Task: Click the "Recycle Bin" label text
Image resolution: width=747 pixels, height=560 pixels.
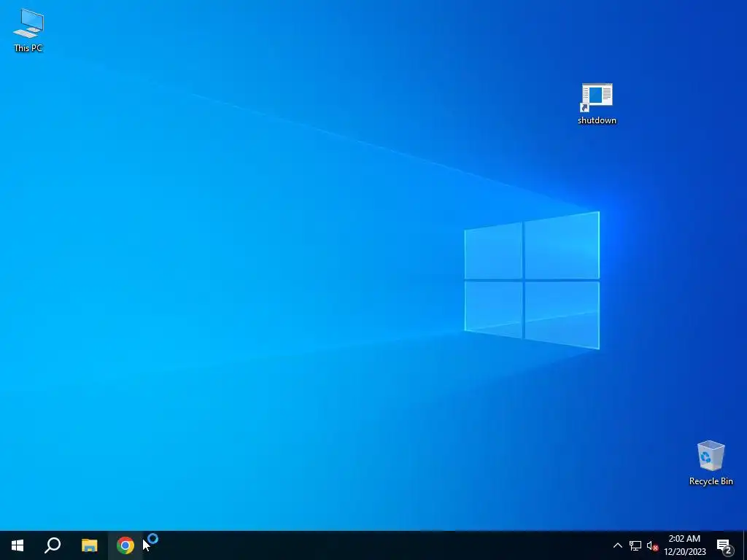Action: coord(711,481)
